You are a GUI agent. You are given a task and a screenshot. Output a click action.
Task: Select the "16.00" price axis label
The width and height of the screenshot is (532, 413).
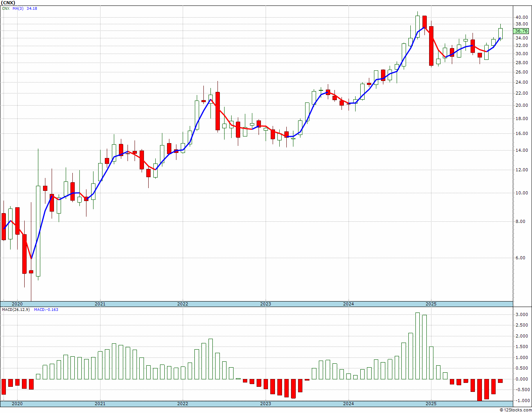pos(521,133)
